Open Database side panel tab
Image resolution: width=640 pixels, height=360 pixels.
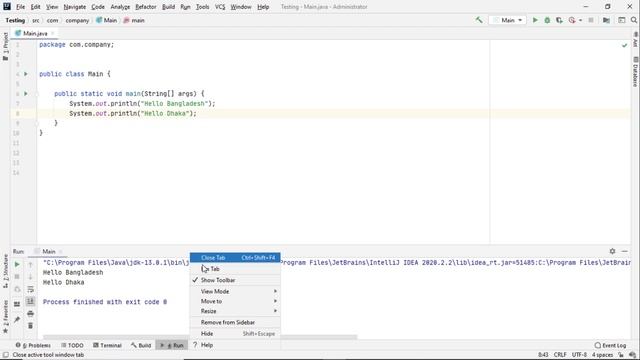(635, 72)
